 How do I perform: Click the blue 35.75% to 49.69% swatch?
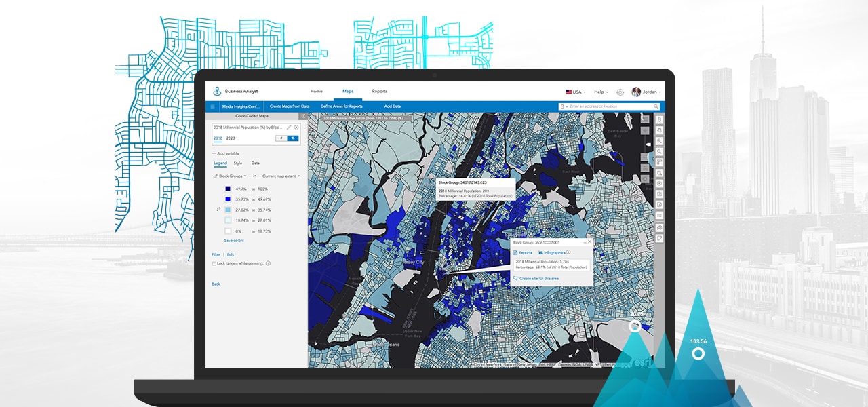tap(228, 199)
